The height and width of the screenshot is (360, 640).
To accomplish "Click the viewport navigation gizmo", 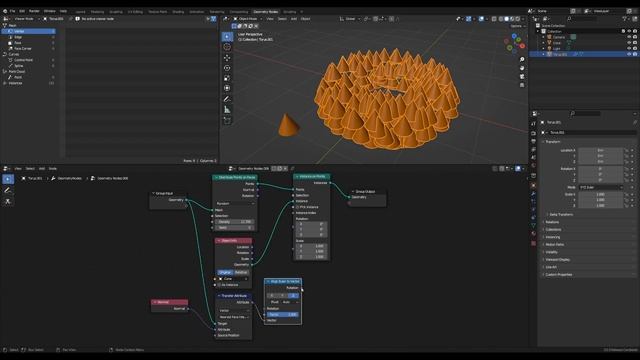I will coord(515,42).
